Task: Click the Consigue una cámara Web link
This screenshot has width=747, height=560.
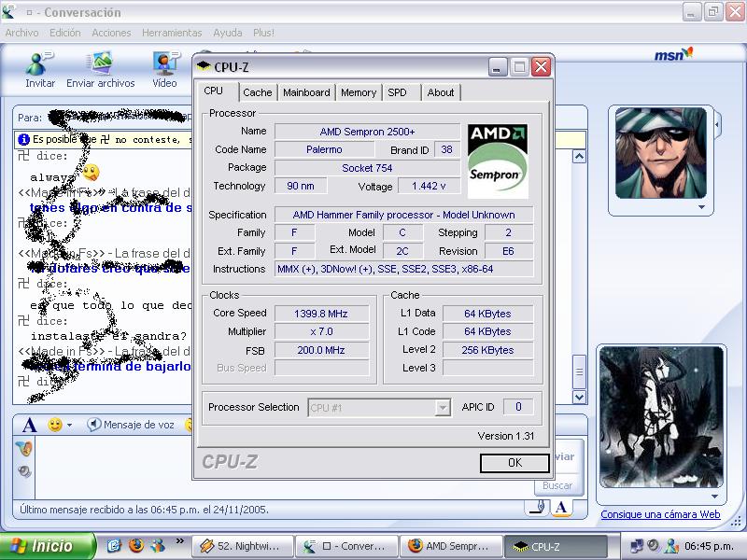Action: [660, 514]
